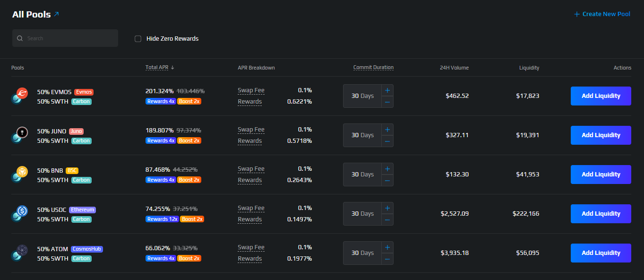Add liquidity to the JUNO pool
Screen dimensions: 644x280
coord(601,135)
